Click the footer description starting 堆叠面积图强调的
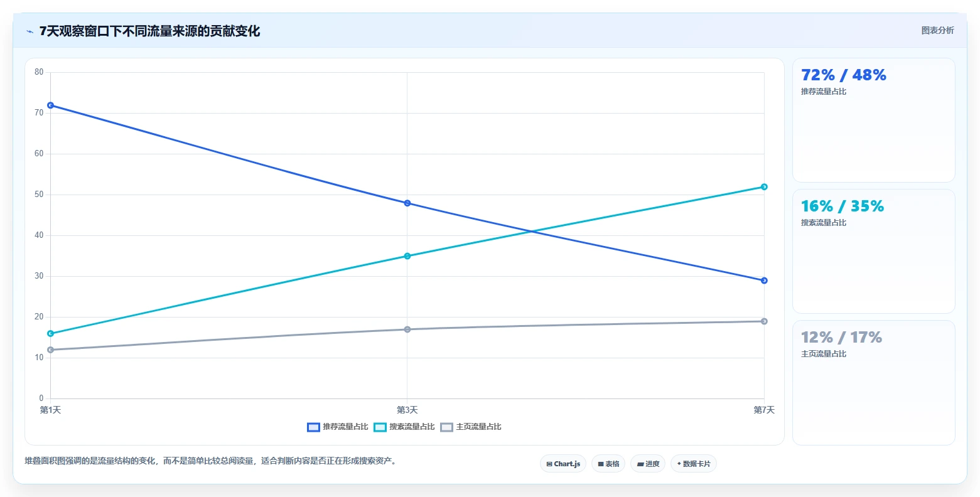The height and width of the screenshot is (497, 980). (x=210, y=461)
